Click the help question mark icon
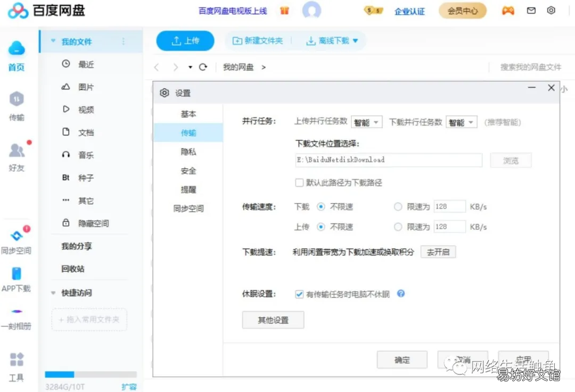This screenshot has height=392, width=575. (x=401, y=294)
